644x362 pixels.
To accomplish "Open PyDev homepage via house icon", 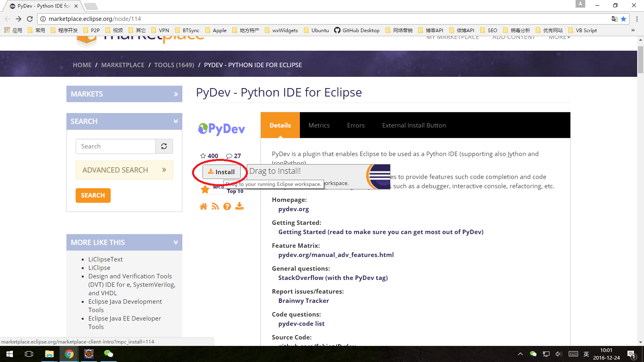I will [x=203, y=206].
